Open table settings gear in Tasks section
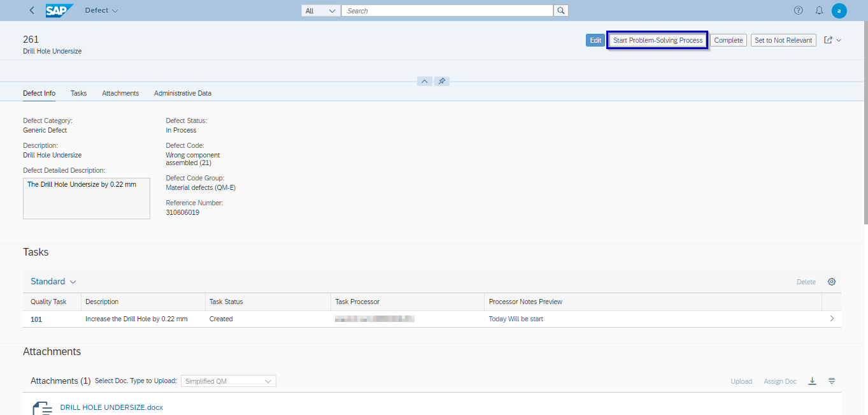This screenshot has height=415, width=868. click(832, 281)
